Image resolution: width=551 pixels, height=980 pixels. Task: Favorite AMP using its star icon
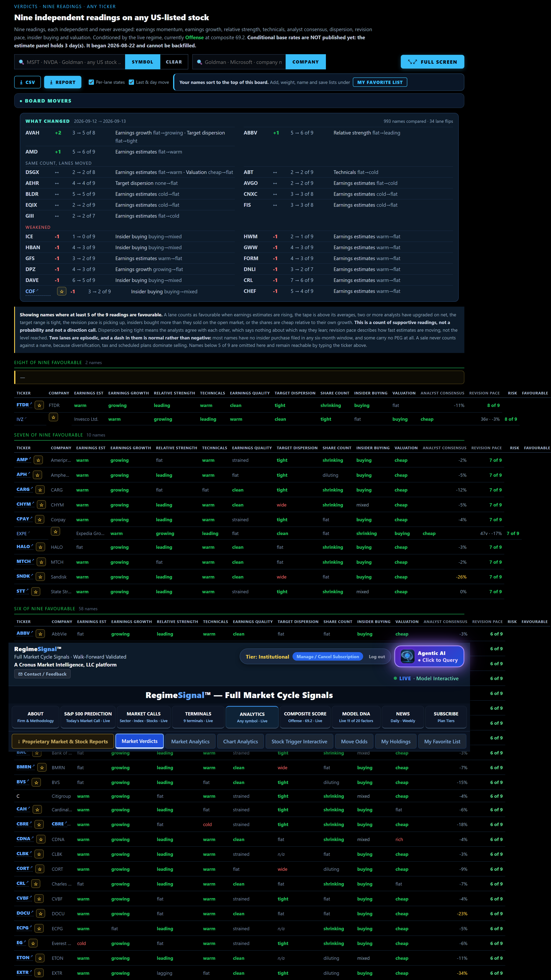coord(38,460)
